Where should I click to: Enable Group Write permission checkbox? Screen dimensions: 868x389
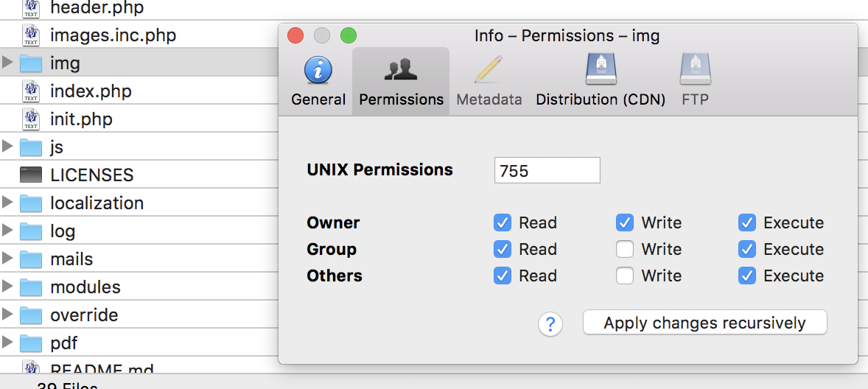[x=625, y=249]
